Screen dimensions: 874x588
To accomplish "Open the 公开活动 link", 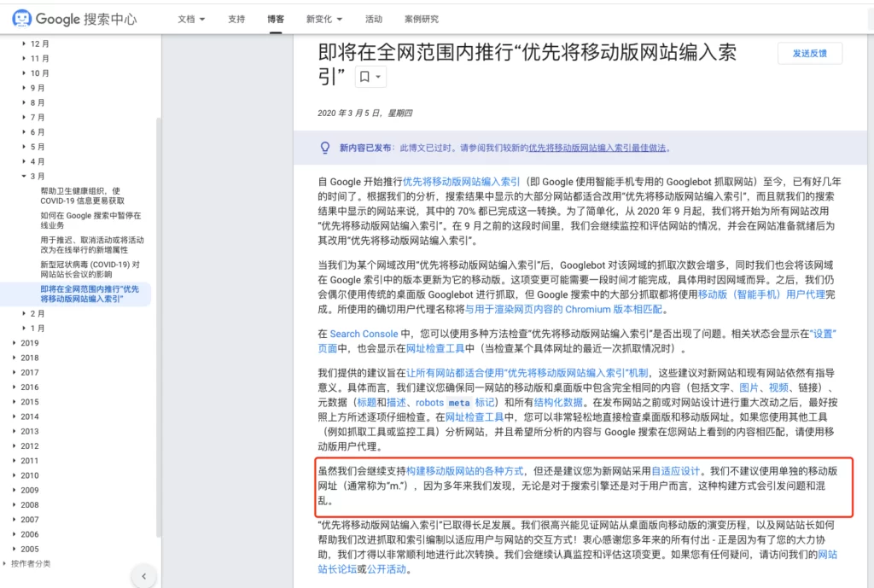I will 387,569.
